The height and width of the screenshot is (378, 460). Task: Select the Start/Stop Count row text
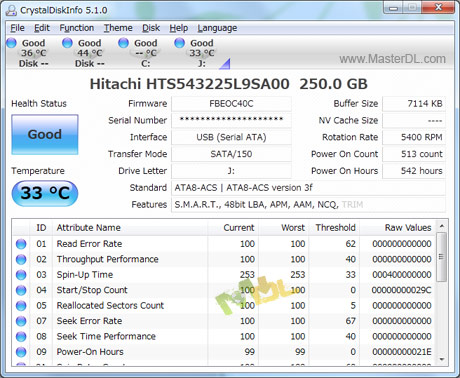tap(92, 290)
